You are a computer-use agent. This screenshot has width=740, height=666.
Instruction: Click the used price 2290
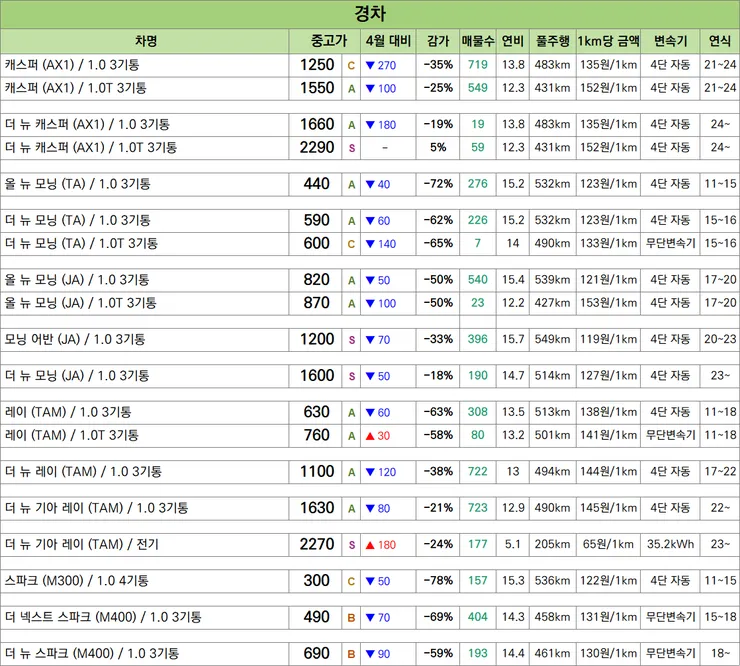(x=317, y=147)
